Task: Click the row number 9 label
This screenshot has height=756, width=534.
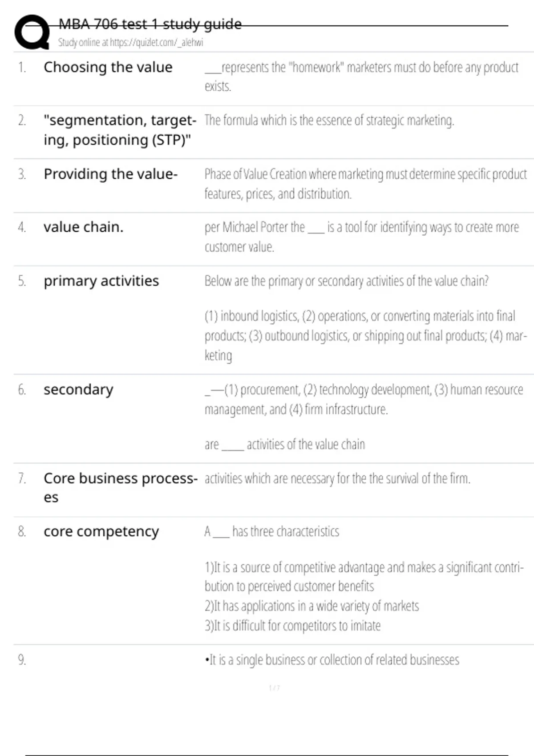Action: (22, 660)
